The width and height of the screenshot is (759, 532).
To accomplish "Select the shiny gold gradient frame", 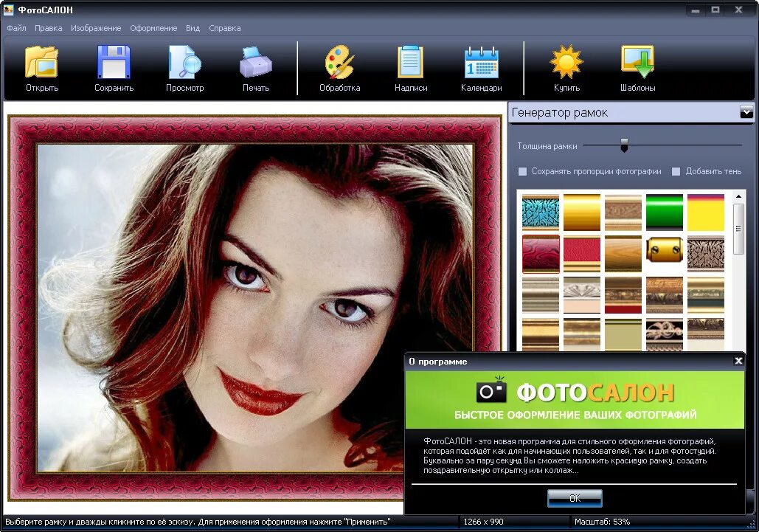I will point(582,212).
